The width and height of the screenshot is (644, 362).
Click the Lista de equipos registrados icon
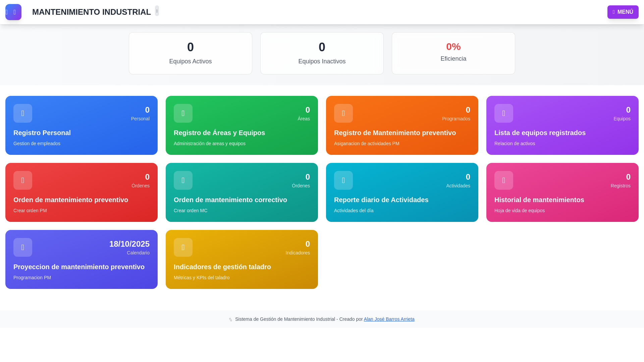point(504,113)
